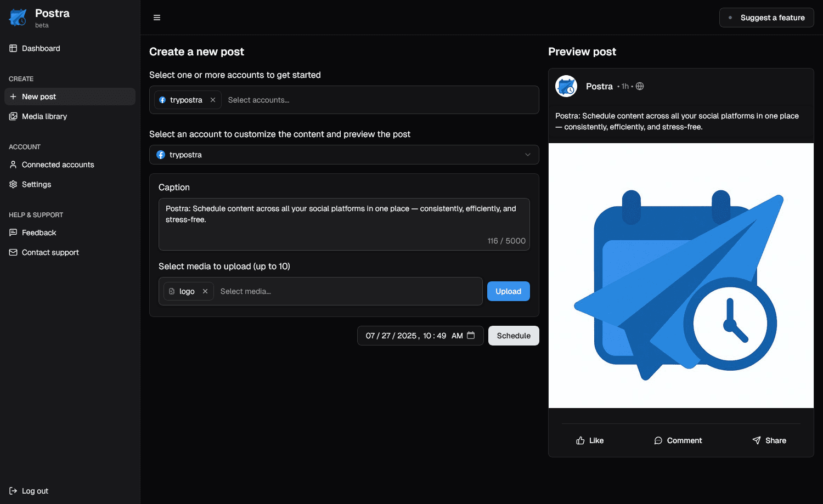Click the preview post logo image
This screenshot has width=823, height=504.
[681, 275]
